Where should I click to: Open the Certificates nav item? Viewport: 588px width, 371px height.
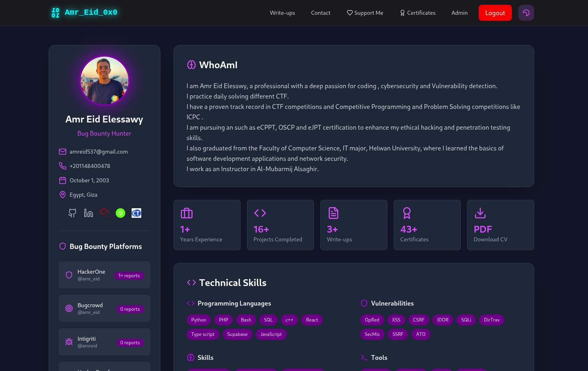[418, 13]
